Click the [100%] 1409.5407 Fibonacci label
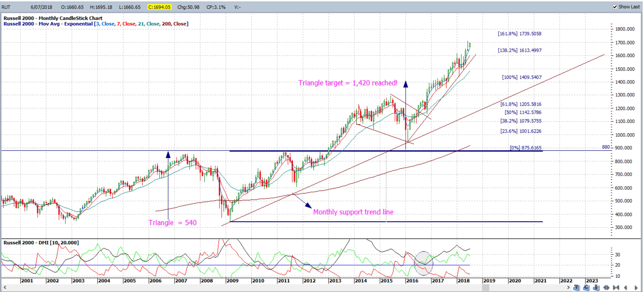Screen dimensions: 644x292 point(522,77)
